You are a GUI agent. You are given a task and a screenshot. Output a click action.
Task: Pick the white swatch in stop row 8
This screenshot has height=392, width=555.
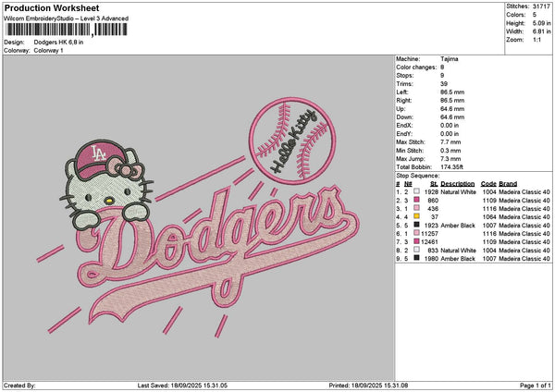tap(416, 250)
